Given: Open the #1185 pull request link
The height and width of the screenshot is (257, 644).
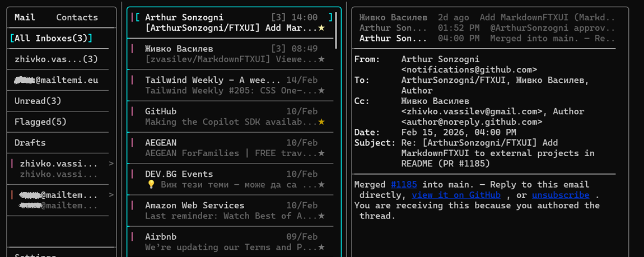Looking at the screenshot, I should click(403, 185).
